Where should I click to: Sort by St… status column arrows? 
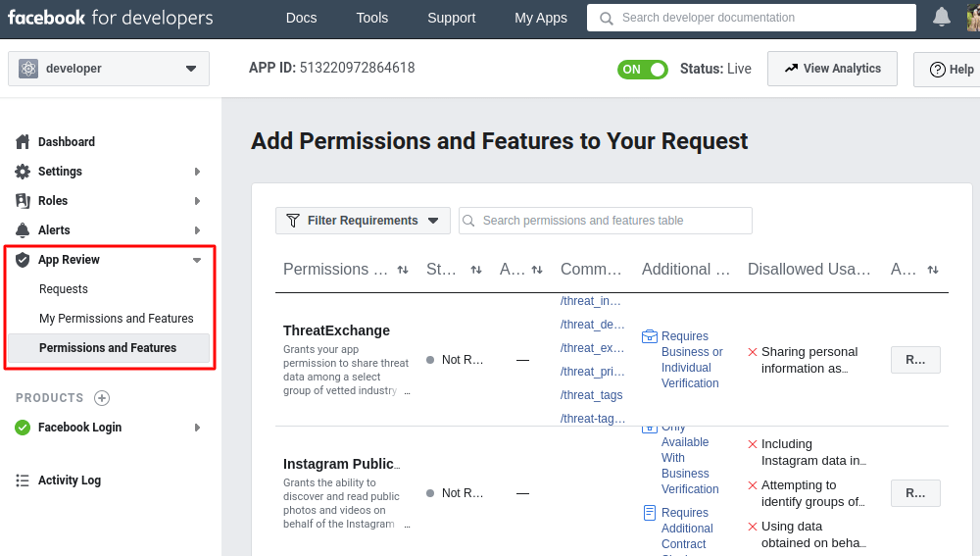(x=476, y=270)
